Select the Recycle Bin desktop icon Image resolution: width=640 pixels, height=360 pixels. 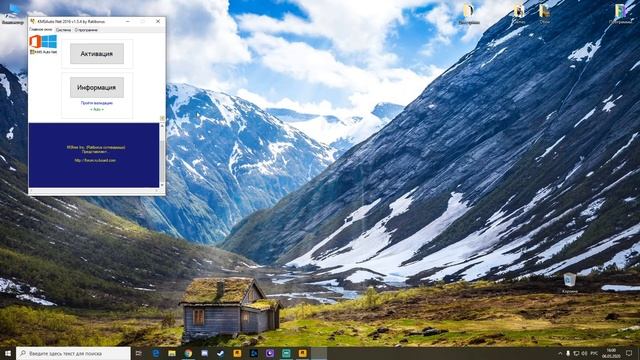(x=570, y=283)
